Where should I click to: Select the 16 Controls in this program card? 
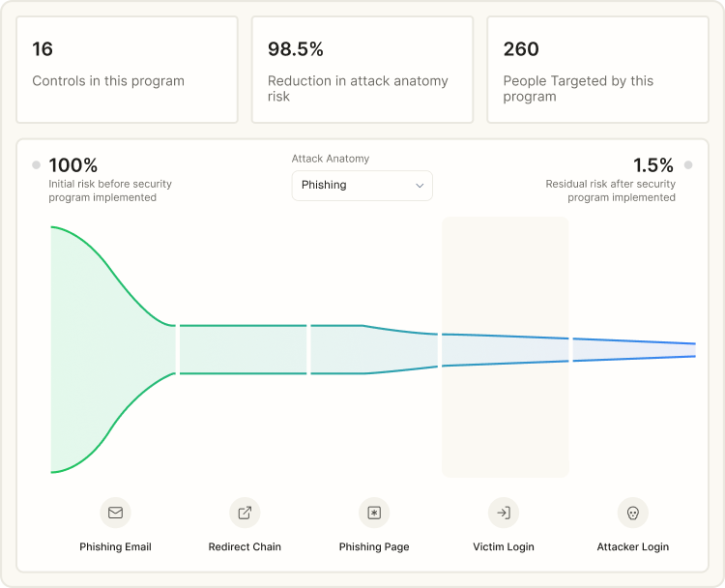tap(128, 70)
